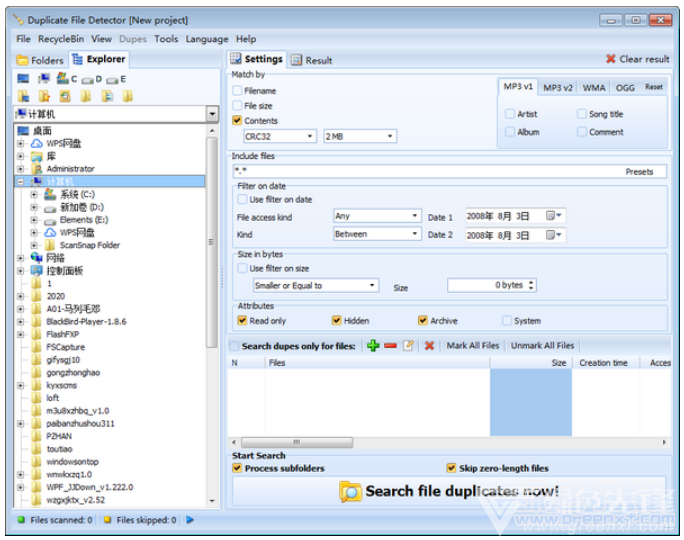The image size is (684, 540).
Task: Collapse the 计算机 tree node
Action: point(21,181)
